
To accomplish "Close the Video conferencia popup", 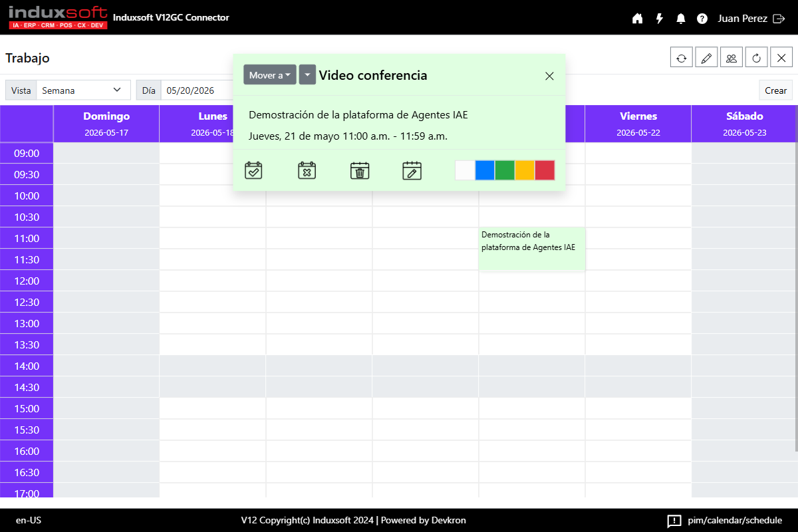I will click(549, 76).
